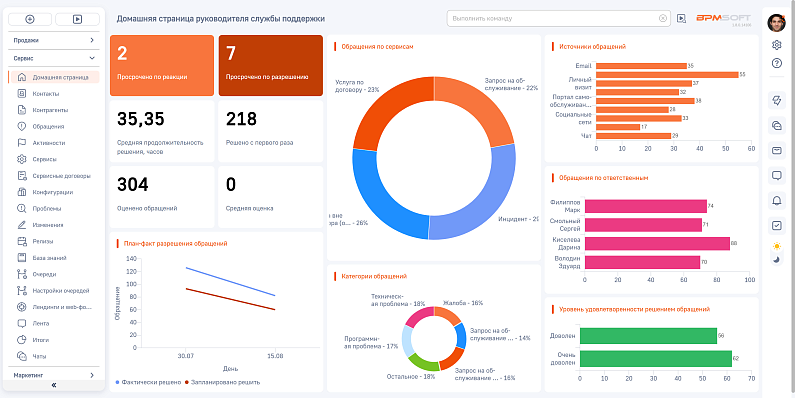
Task: Open the lightning quick-actions panel icon
Action: 776,101
